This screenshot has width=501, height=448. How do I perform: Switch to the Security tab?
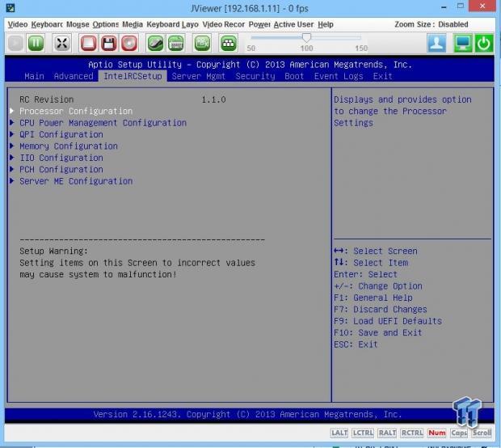[255, 76]
